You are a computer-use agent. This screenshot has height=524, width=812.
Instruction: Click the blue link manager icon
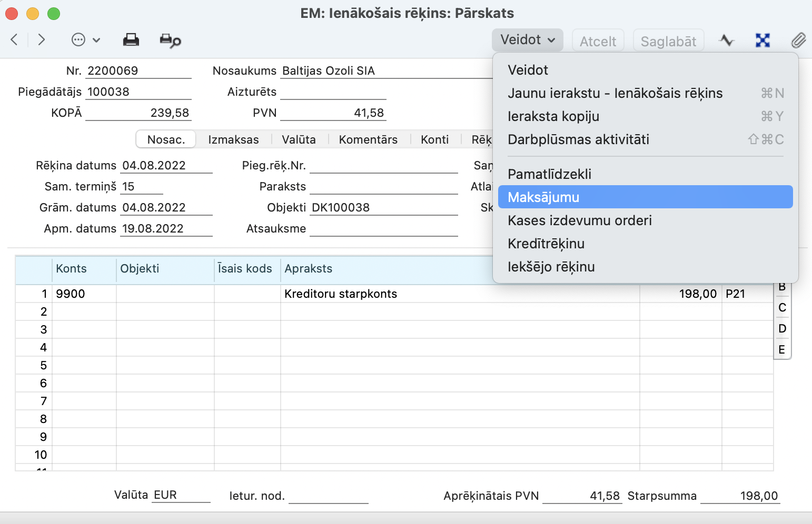click(763, 41)
